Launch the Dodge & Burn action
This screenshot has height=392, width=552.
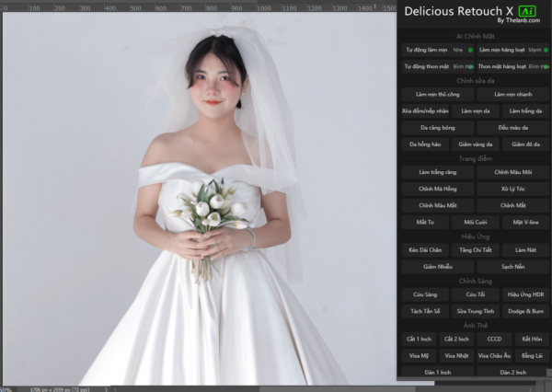525,311
